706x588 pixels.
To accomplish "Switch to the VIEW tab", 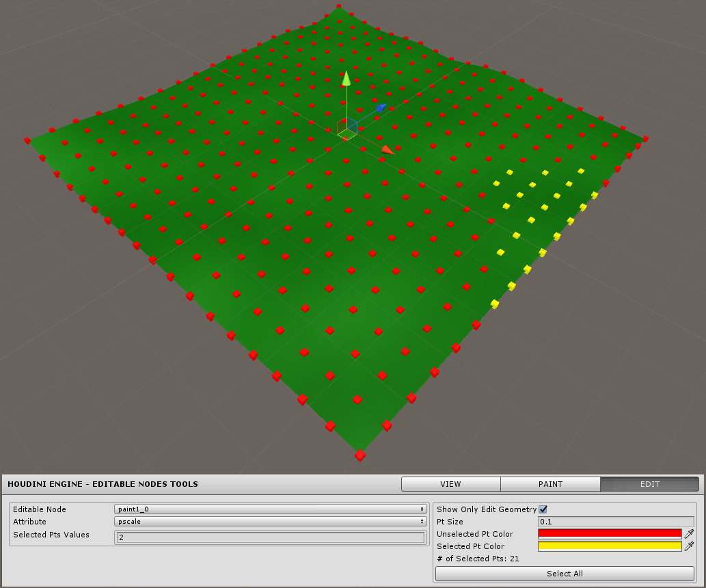I will point(450,484).
